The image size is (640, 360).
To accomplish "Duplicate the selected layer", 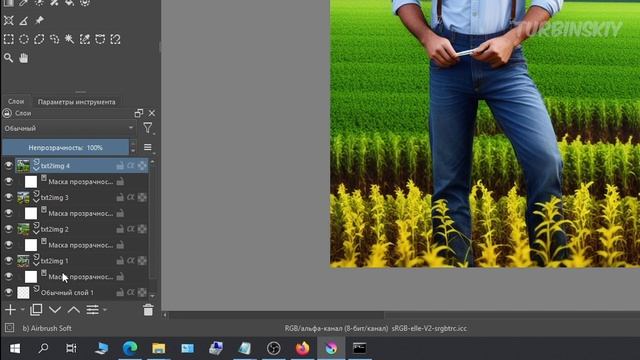I will click(36, 310).
